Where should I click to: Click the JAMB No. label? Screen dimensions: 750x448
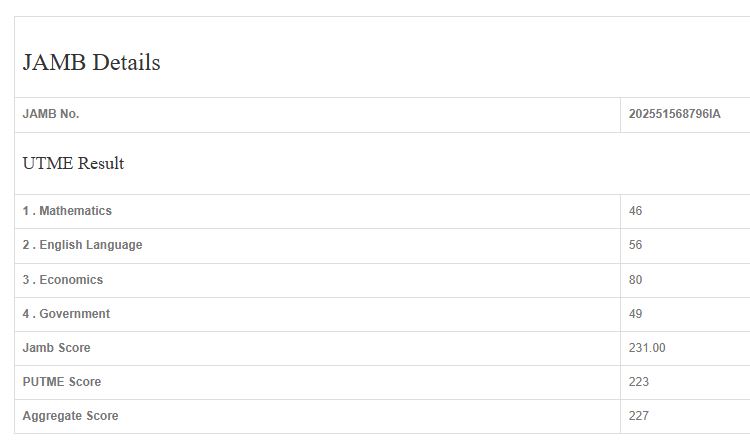[x=51, y=114]
